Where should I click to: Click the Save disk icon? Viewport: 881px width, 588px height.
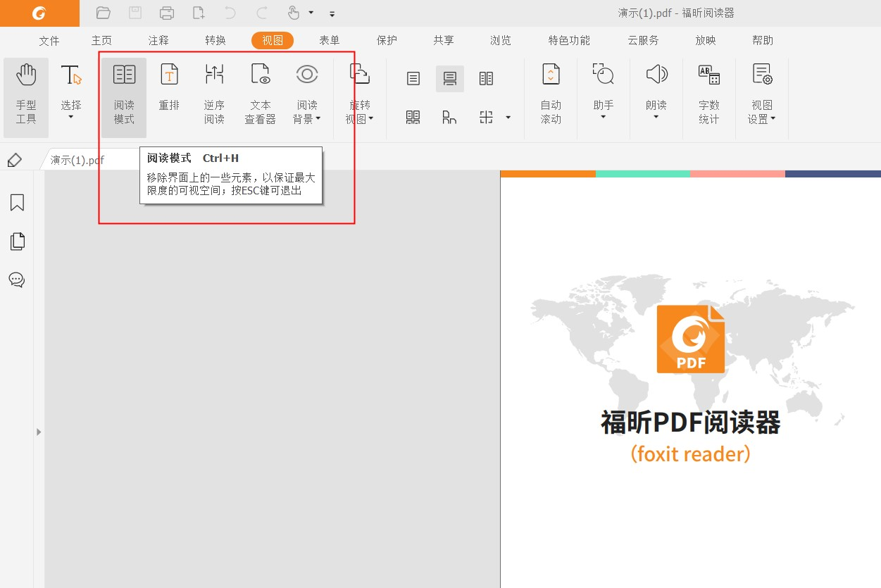point(135,13)
